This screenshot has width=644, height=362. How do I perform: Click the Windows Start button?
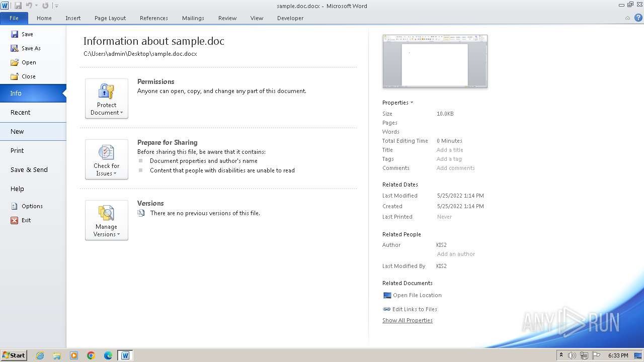(x=14, y=355)
